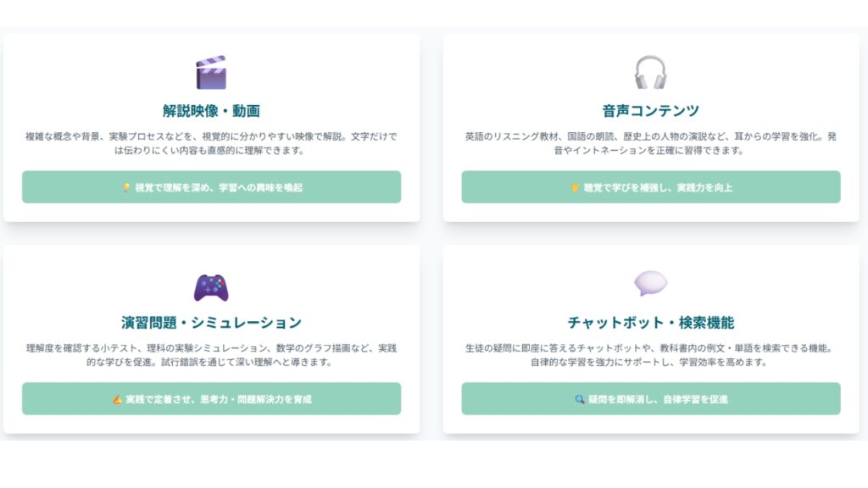The height and width of the screenshot is (488, 868).
Task: Select the チャットボット・検索機能 heading
Action: pos(651,323)
